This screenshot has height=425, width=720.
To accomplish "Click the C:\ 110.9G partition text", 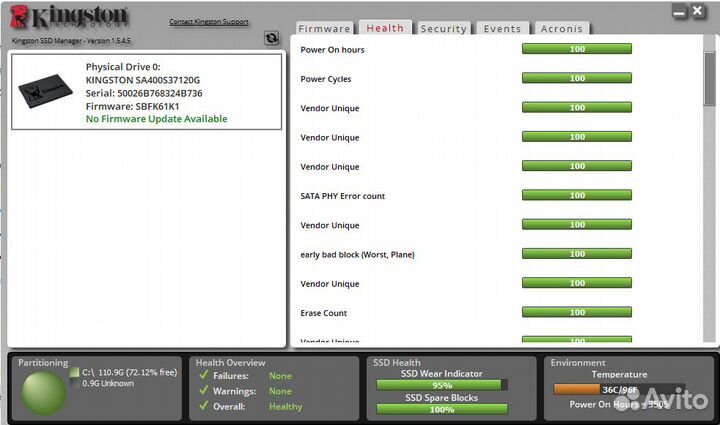I will [129, 372].
